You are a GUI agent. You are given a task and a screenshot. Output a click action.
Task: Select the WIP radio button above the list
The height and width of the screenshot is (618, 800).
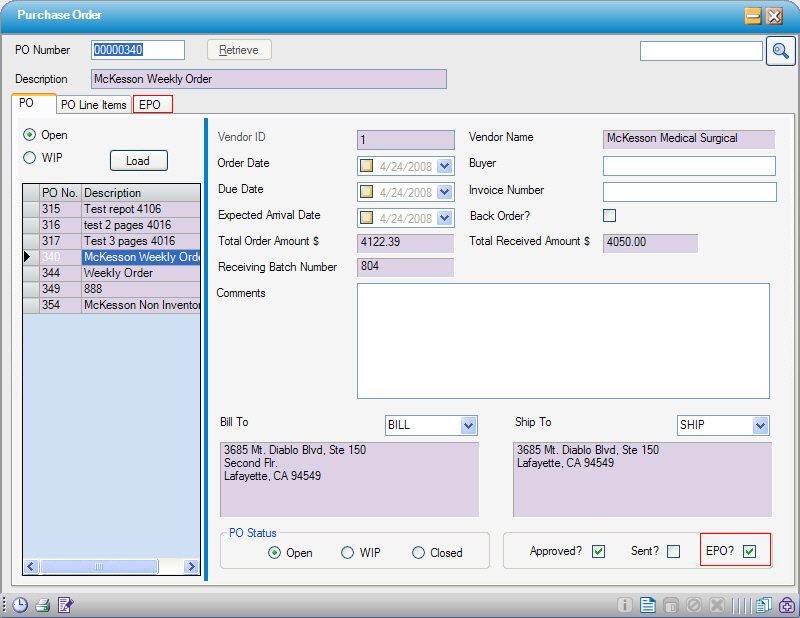click(x=32, y=156)
